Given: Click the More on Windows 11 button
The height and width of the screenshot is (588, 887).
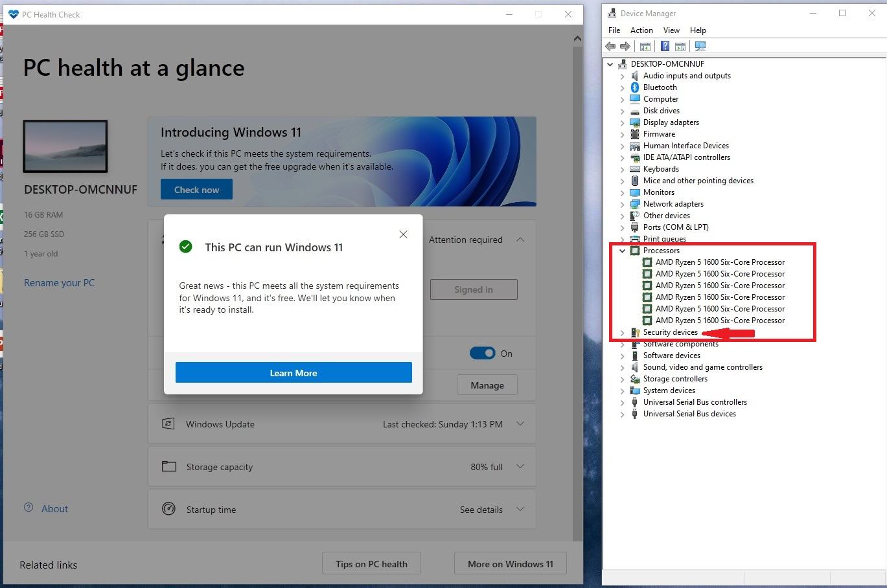Looking at the screenshot, I should pos(511,563).
